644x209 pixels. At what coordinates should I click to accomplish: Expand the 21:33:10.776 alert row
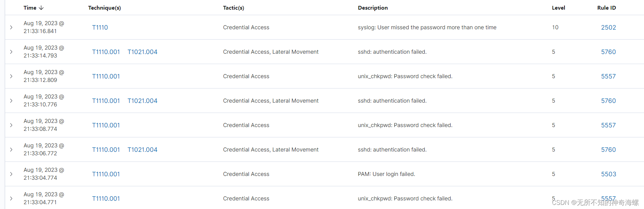11,101
